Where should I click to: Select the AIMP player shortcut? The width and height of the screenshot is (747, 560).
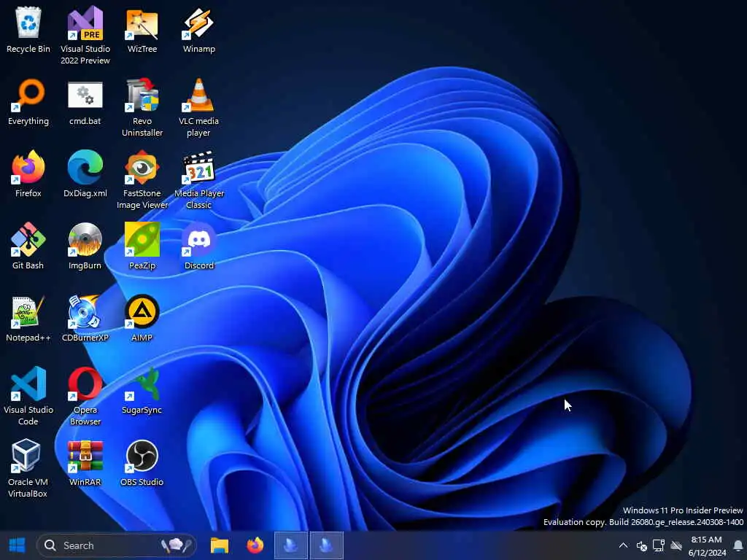(x=142, y=318)
